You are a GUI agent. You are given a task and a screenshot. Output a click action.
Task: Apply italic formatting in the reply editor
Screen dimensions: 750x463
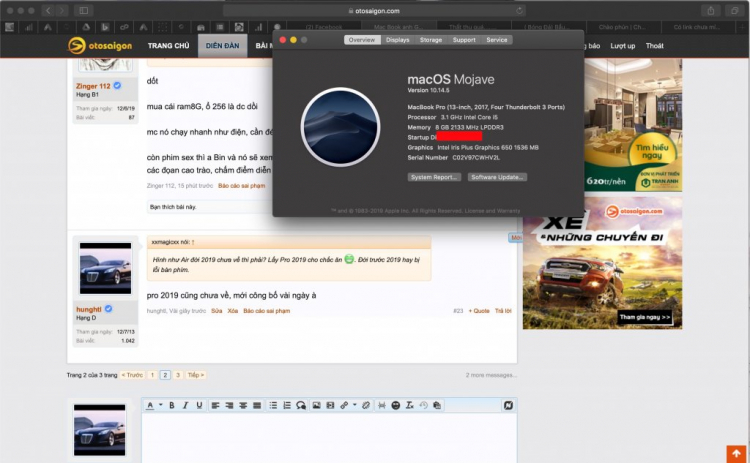(x=185, y=405)
